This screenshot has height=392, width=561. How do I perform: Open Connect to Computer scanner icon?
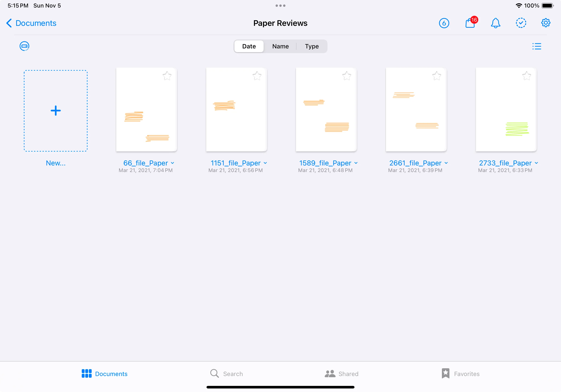pos(24,46)
